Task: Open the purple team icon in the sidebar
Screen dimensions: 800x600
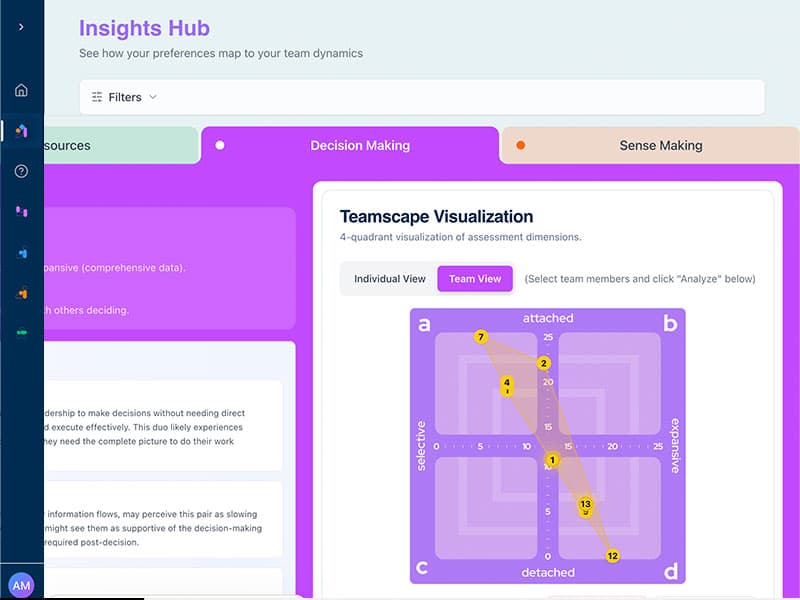Action: point(21,211)
